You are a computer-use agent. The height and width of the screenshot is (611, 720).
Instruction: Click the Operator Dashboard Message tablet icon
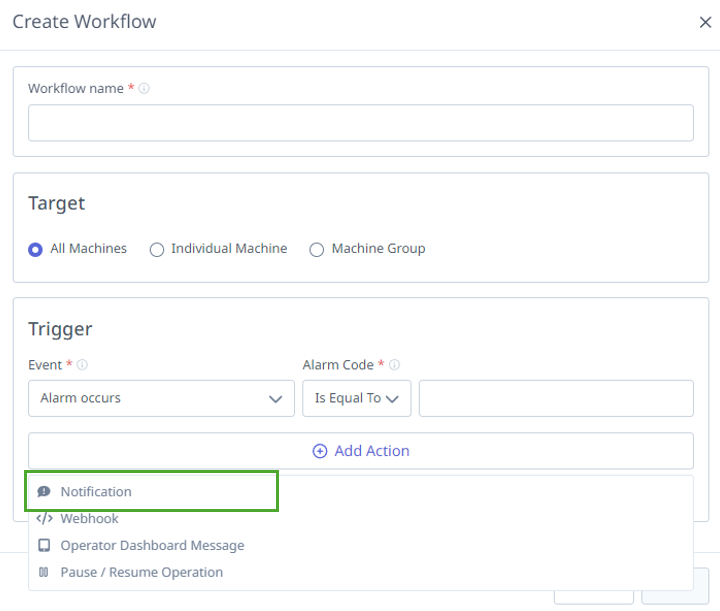coord(44,546)
